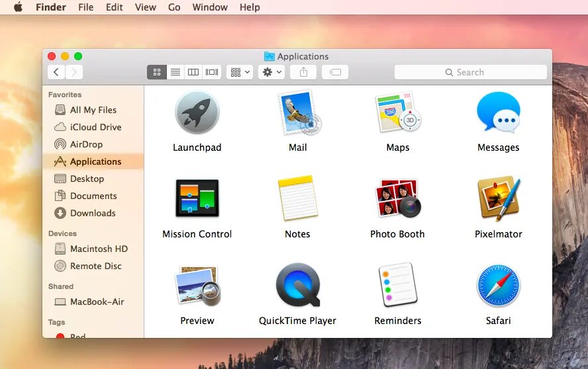Select the Photo Booth app icon
This screenshot has height=369, width=588.
click(398, 198)
